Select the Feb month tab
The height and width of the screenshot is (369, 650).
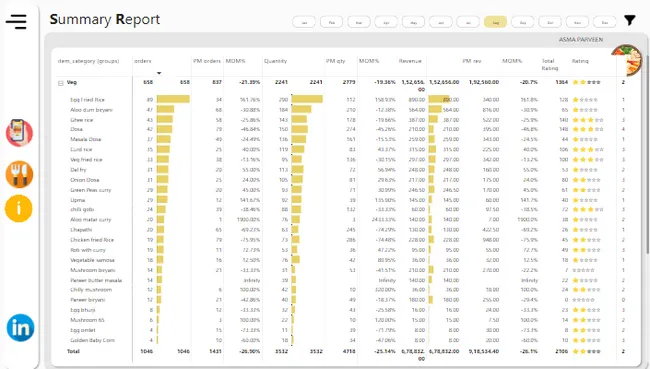[x=332, y=22]
